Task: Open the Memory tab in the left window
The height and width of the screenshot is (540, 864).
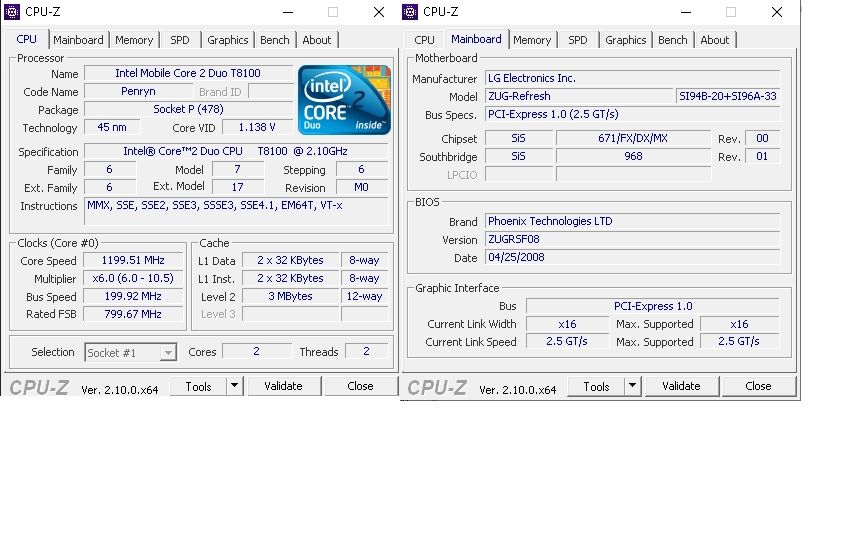Action: tap(134, 40)
